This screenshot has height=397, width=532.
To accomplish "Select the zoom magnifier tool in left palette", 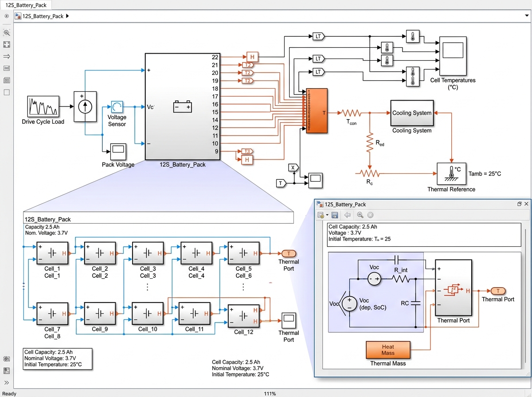I will (7, 33).
